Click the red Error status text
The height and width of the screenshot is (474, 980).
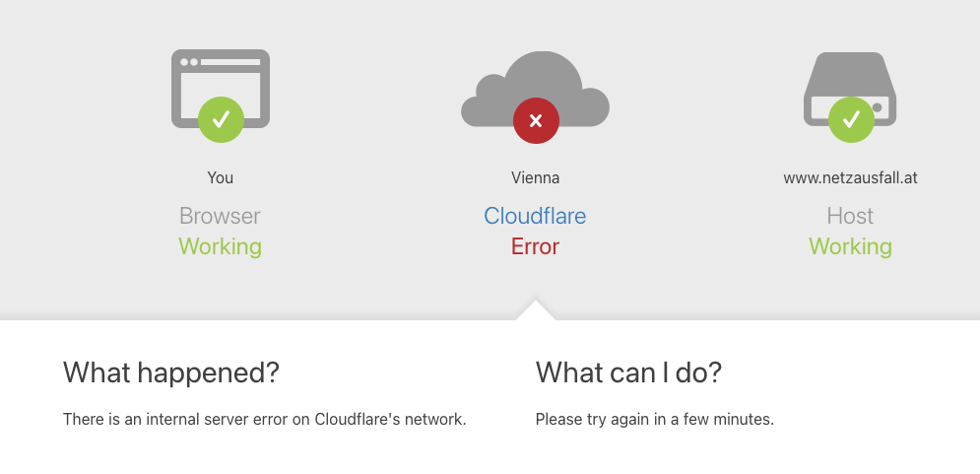tap(535, 246)
